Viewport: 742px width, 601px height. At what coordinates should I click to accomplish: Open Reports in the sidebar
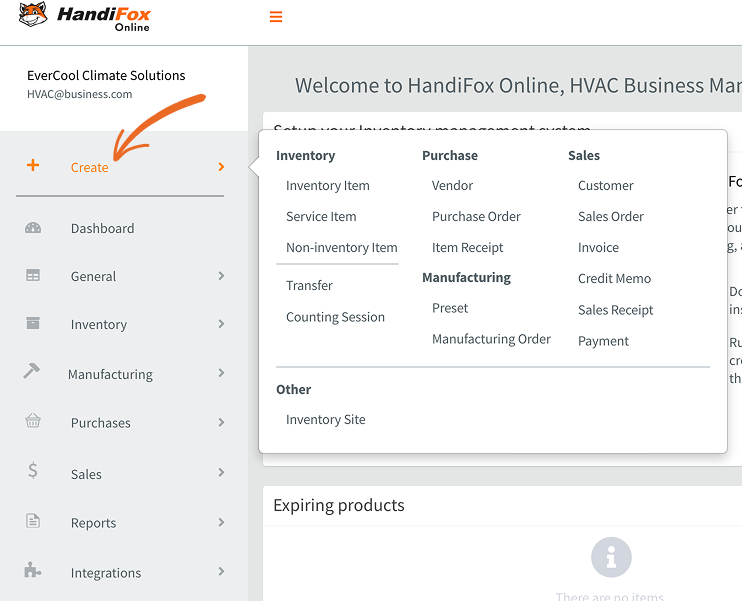[93, 523]
